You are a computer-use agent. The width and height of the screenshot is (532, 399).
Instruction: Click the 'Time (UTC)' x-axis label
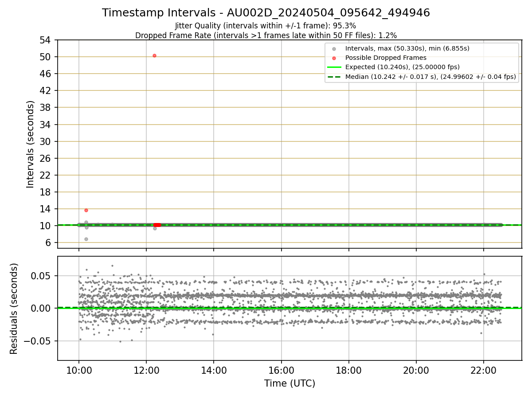pyautogui.click(x=289, y=383)
